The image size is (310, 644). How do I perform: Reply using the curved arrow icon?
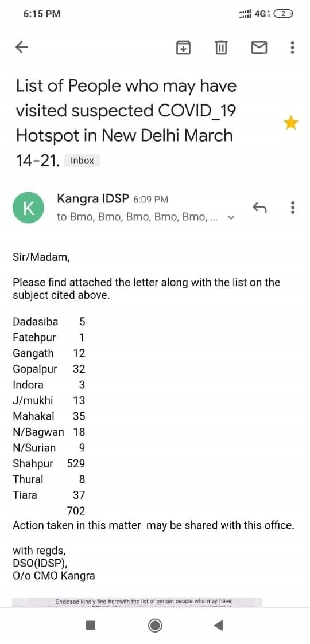point(259,208)
